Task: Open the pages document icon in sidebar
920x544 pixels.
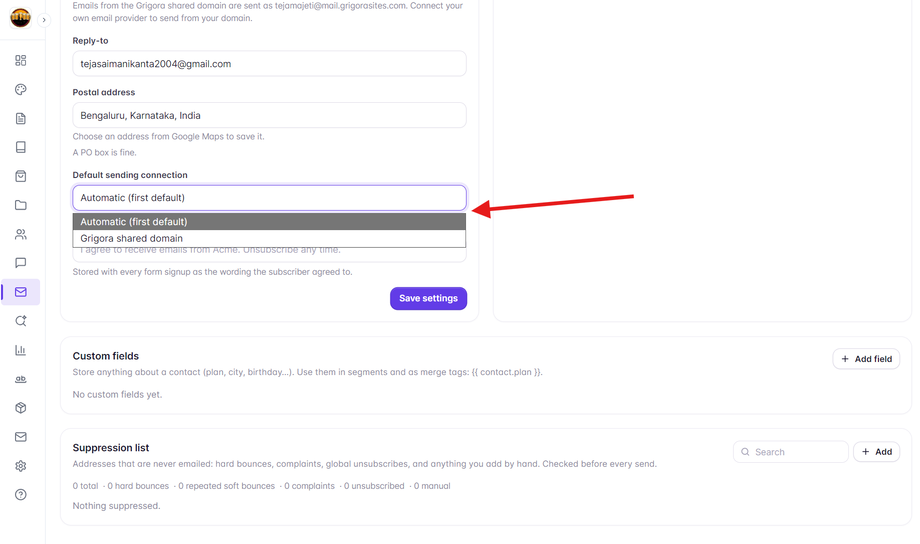Action: [x=21, y=119]
